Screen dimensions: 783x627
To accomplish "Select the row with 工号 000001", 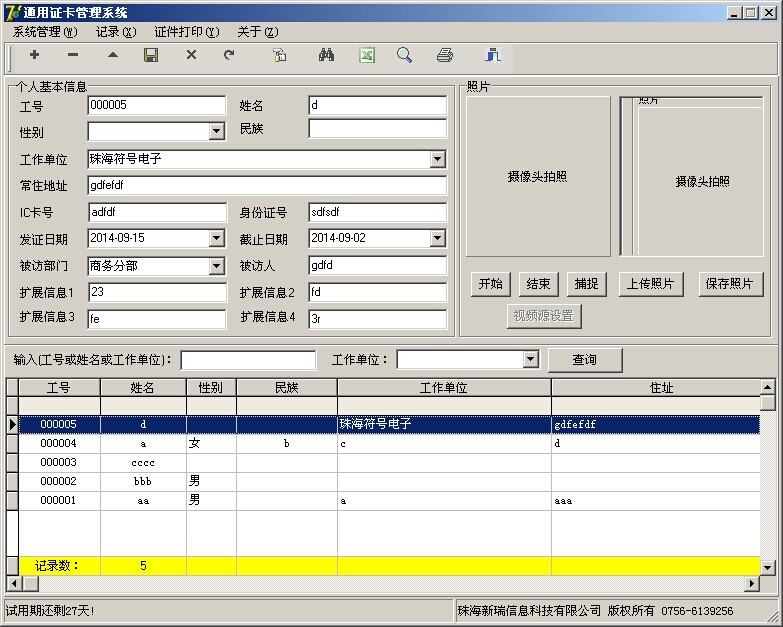I will [x=389, y=500].
